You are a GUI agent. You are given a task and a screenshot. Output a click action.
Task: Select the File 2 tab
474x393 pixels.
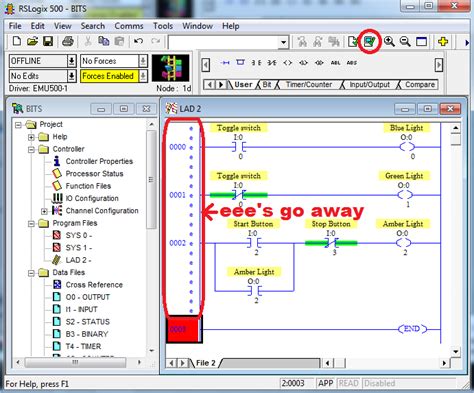(x=205, y=363)
